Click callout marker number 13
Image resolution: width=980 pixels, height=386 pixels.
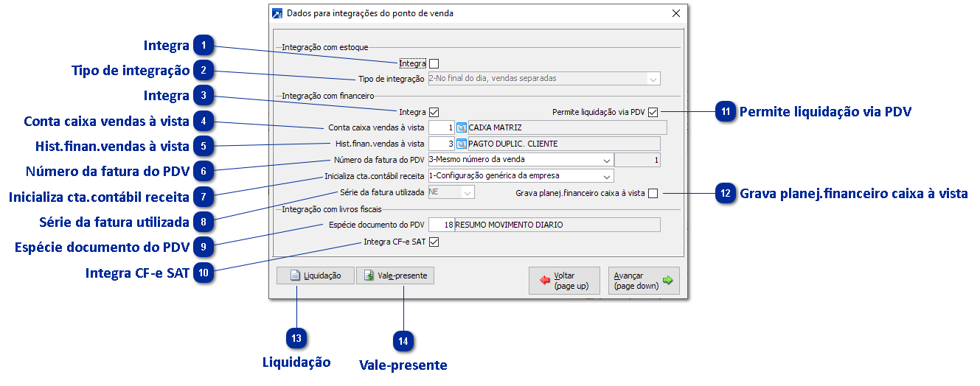pos(297,338)
